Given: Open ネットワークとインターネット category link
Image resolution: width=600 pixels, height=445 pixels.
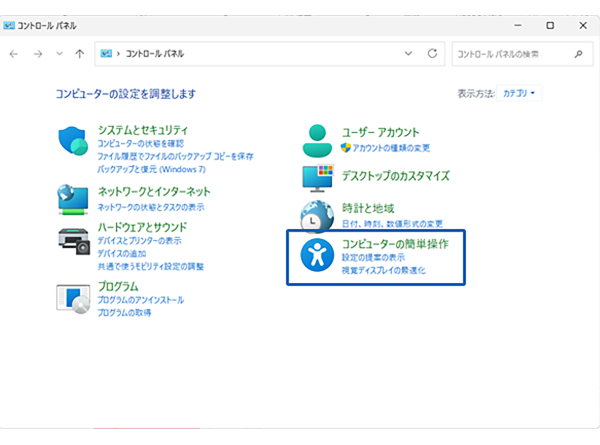Looking at the screenshot, I should [154, 191].
